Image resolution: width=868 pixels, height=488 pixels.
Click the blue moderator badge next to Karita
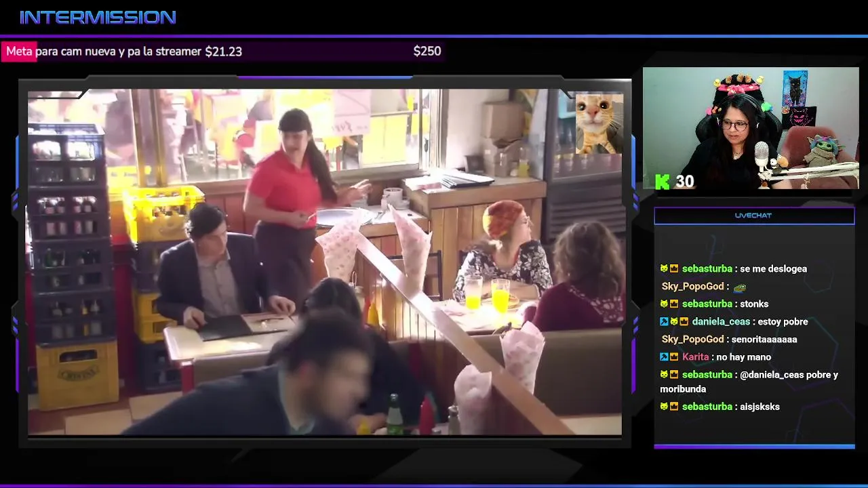coord(664,357)
